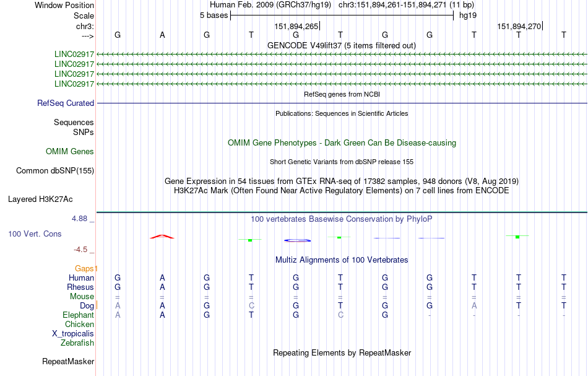Select the Sequences track label

[x=74, y=122]
